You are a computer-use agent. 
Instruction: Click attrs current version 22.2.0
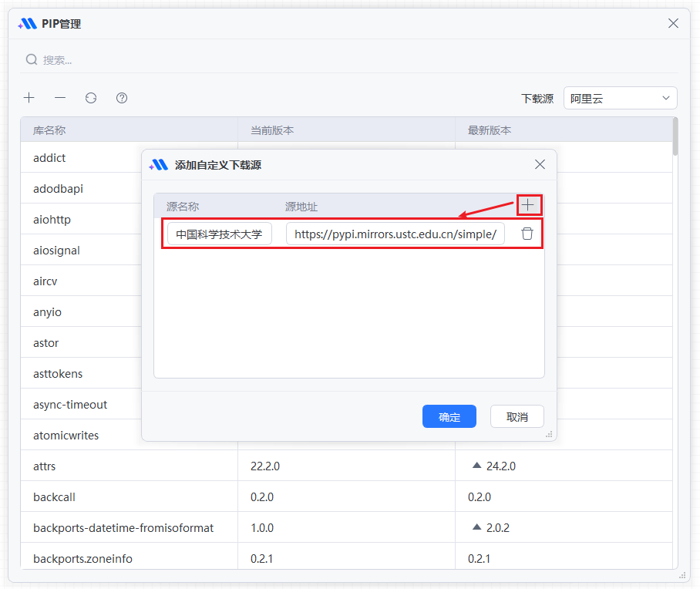point(265,466)
